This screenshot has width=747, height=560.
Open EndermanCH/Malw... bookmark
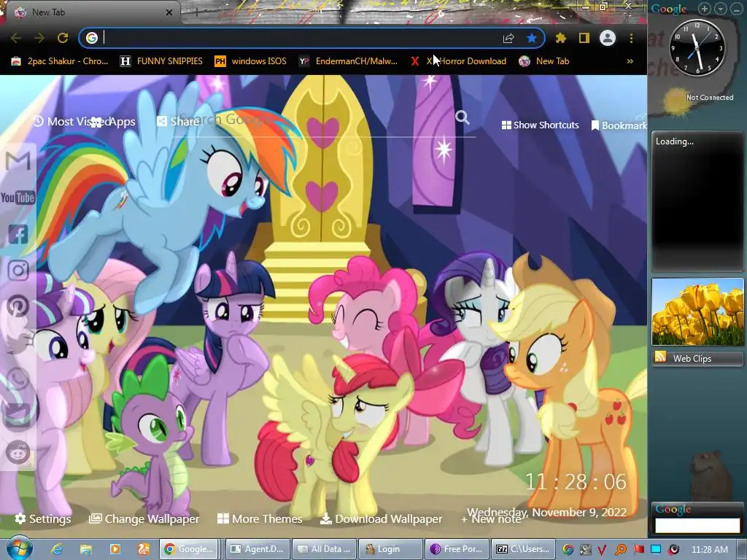(348, 61)
